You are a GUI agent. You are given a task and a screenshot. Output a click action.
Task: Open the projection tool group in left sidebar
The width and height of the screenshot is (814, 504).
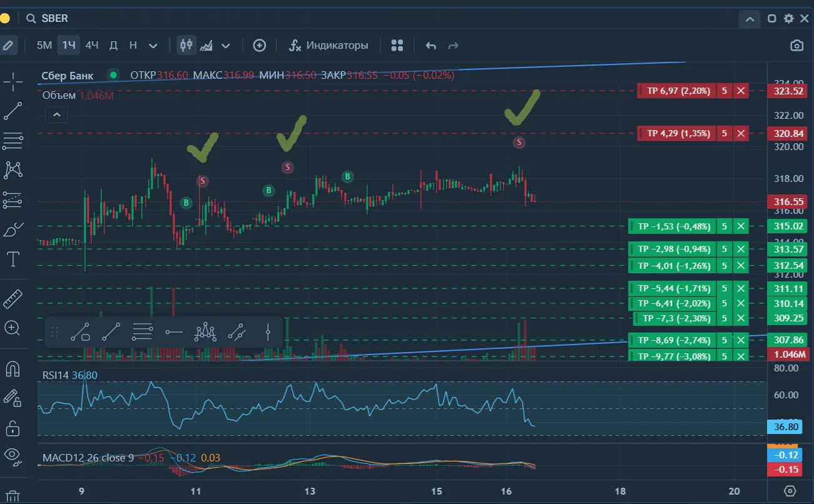pyautogui.click(x=13, y=200)
